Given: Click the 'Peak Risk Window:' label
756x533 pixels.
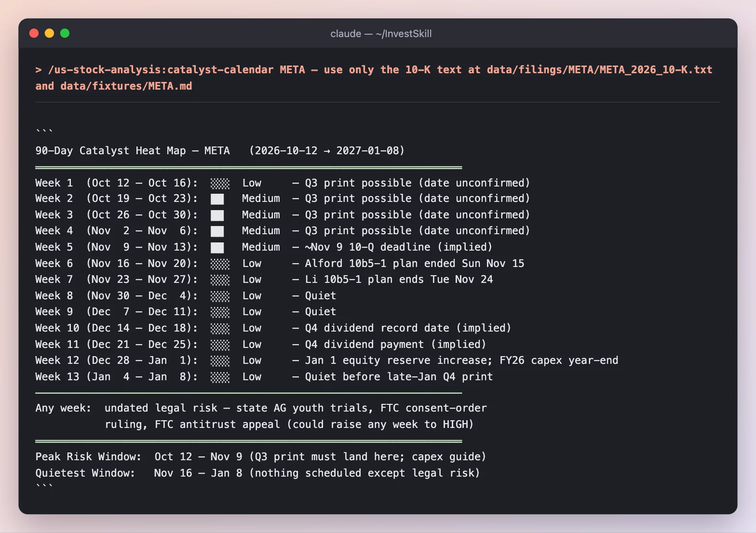Looking at the screenshot, I should coord(88,457).
